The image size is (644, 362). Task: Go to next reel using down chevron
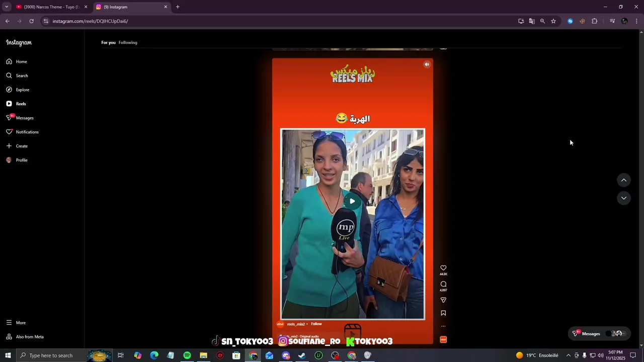click(x=623, y=198)
